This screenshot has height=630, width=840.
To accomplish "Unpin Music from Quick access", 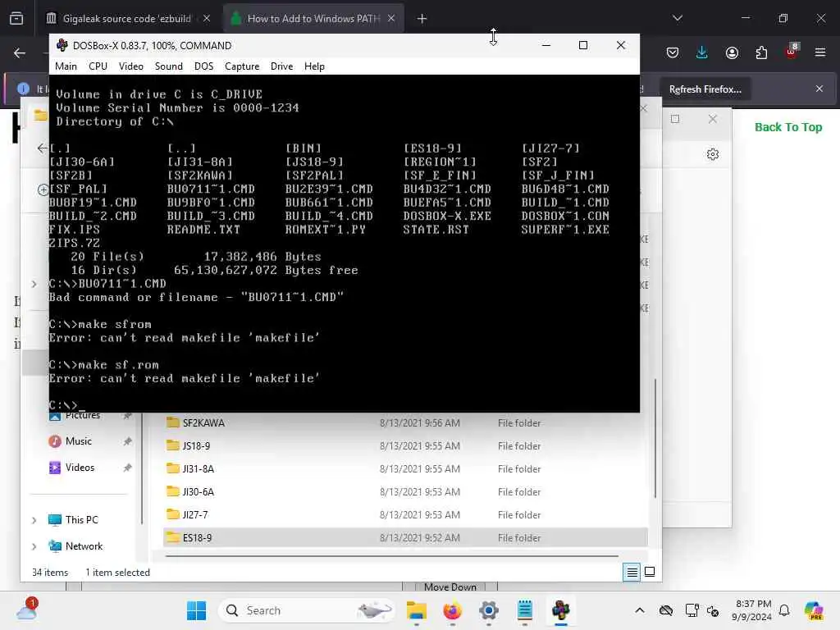I will 127,441.
